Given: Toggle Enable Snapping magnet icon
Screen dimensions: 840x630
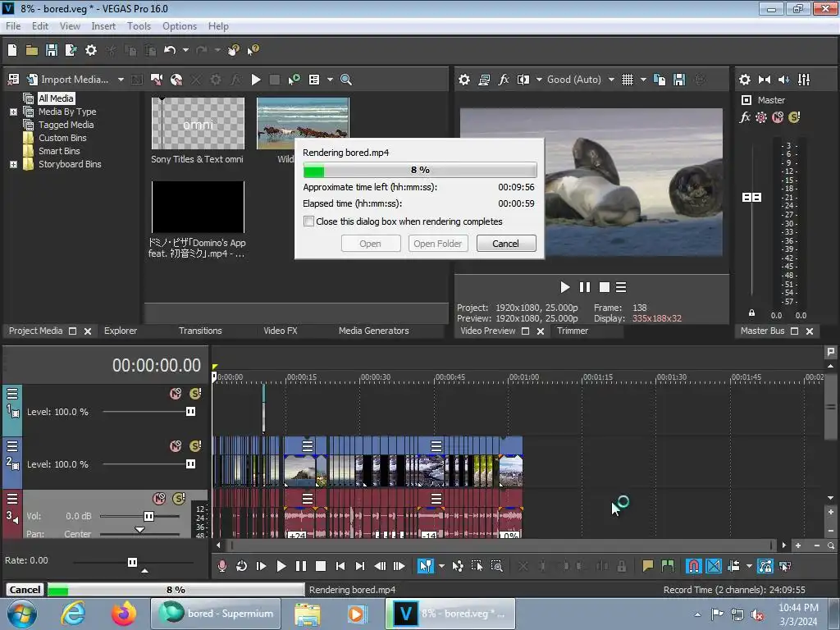Looking at the screenshot, I should tap(694, 566).
